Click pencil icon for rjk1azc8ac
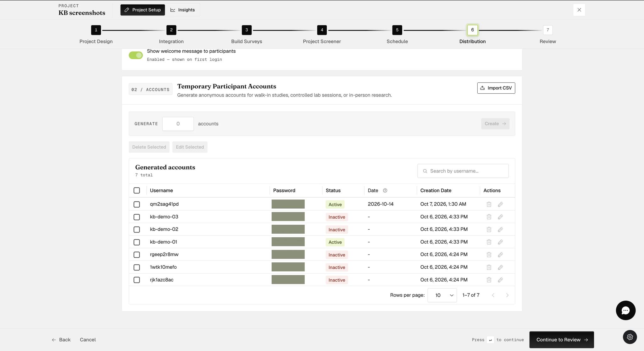 (x=500, y=280)
